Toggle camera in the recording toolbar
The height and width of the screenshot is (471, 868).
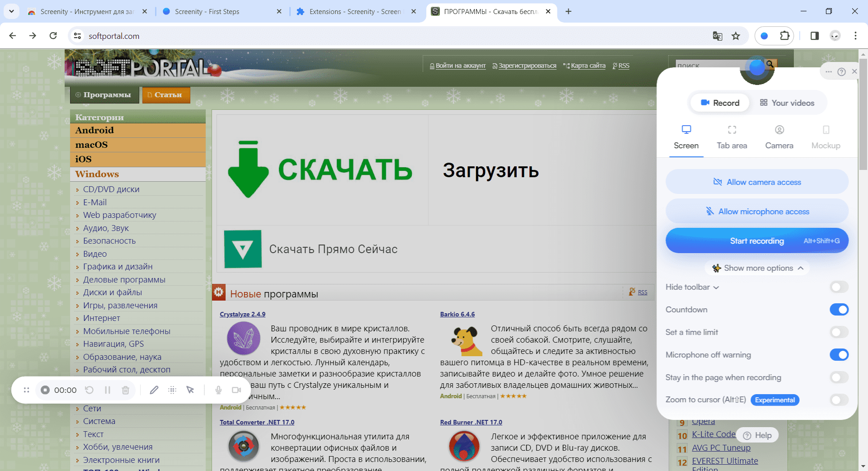click(x=236, y=390)
